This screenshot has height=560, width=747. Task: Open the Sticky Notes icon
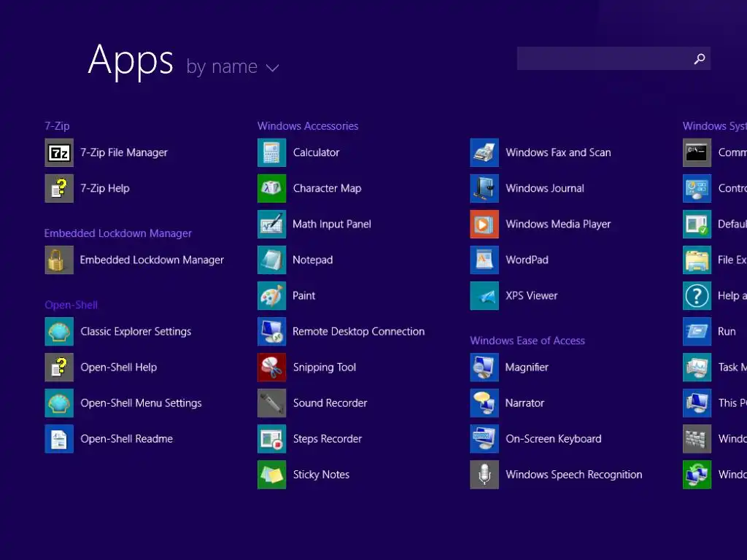click(x=271, y=474)
